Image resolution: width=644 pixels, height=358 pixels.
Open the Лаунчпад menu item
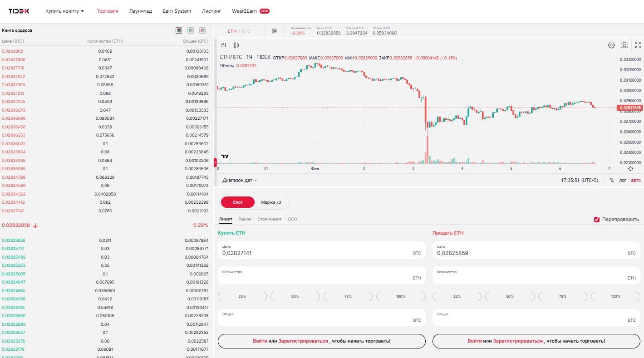[140, 11]
